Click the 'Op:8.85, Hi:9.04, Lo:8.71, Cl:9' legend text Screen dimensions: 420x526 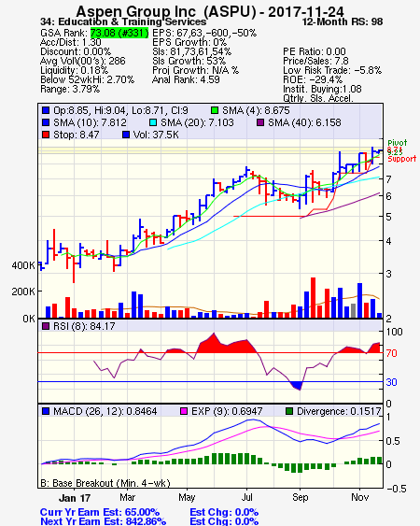pos(120,110)
